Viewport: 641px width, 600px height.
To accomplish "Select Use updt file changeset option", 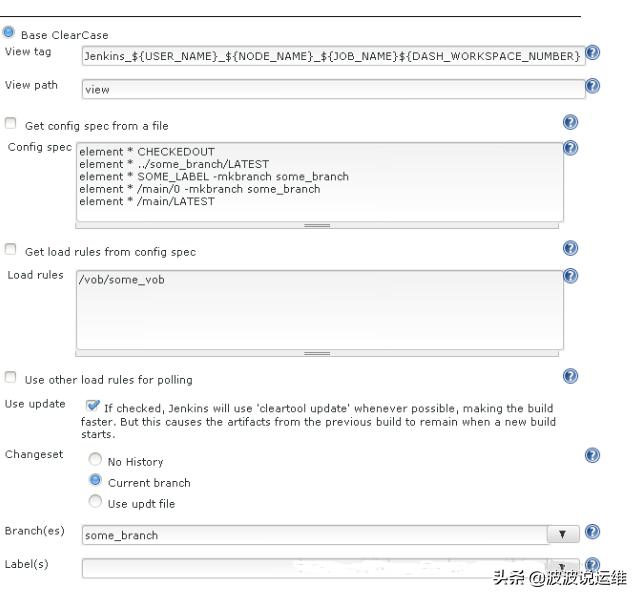I will 96,502.
